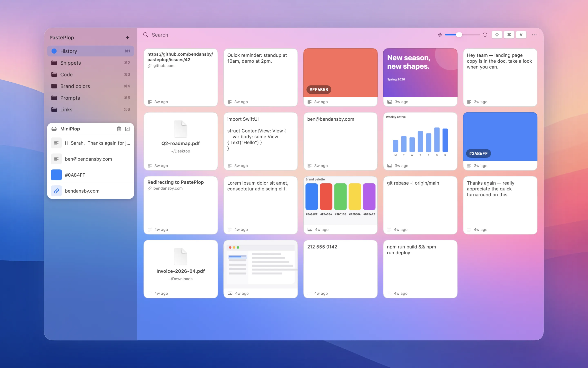Select the 'Hey team — landing page' clip
588x368 pixels.
(x=500, y=77)
